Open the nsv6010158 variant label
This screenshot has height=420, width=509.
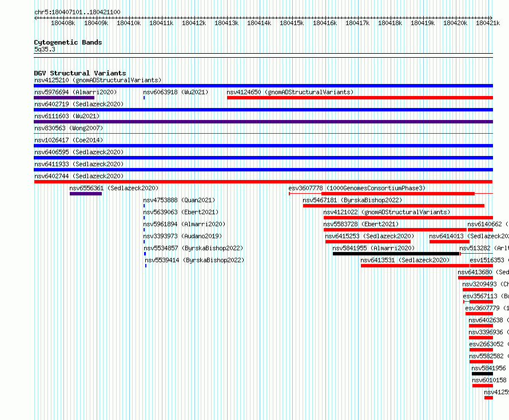click(489, 380)
